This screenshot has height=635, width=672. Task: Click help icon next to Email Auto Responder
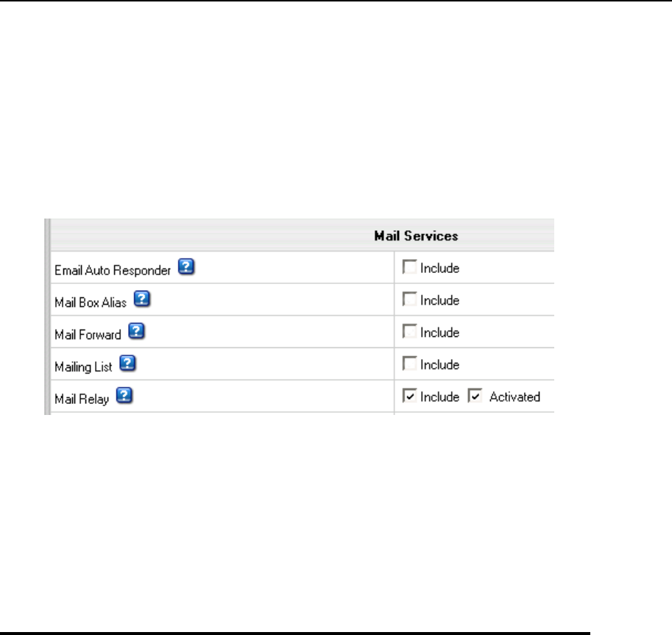point(186,269)
